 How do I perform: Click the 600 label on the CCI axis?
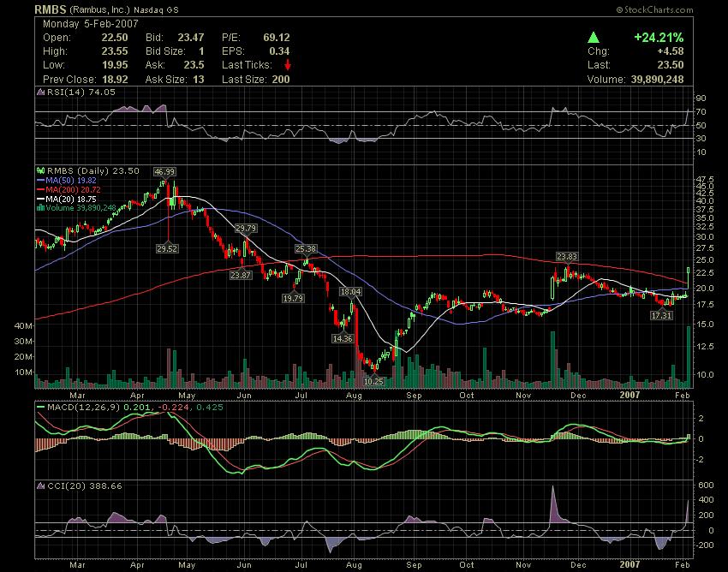[705, 486]
